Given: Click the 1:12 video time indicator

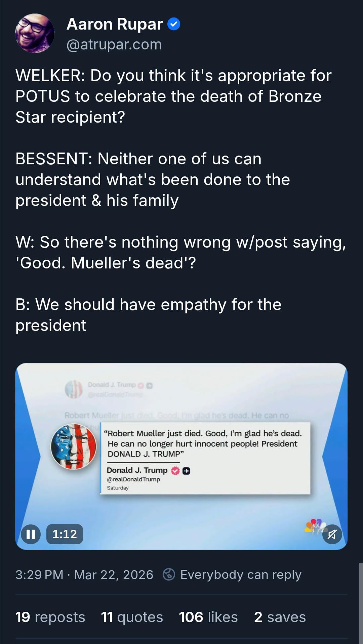Looking at the screenshot, I should click(x=65, y=534).
